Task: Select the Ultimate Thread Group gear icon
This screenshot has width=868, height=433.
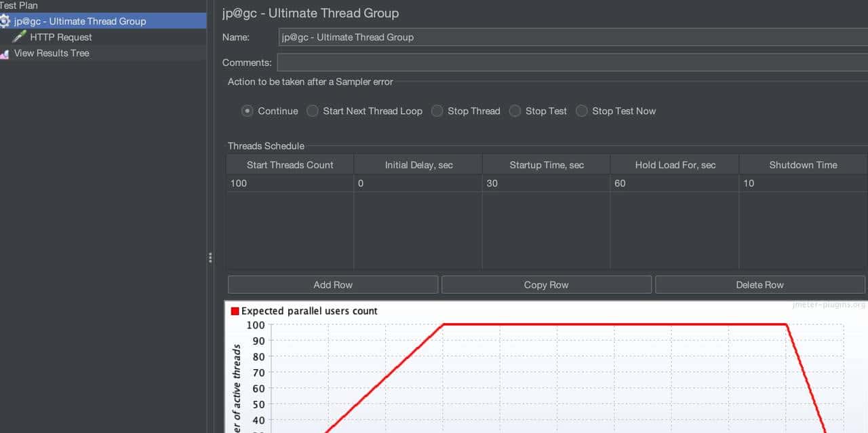Action: point(5,21)
